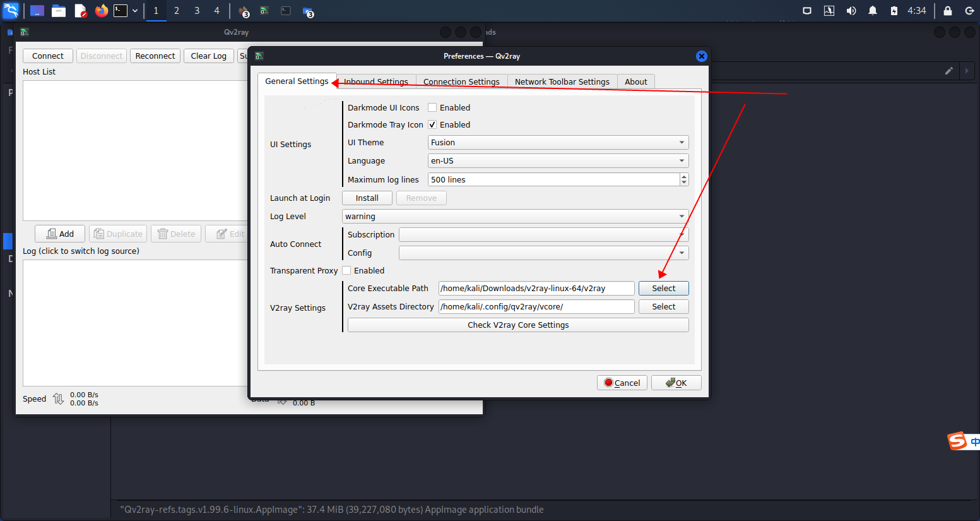This screenshot has height=521, width=980.
Task: Open the Log Level dropdown showing warning
Action: click(516, 217)
